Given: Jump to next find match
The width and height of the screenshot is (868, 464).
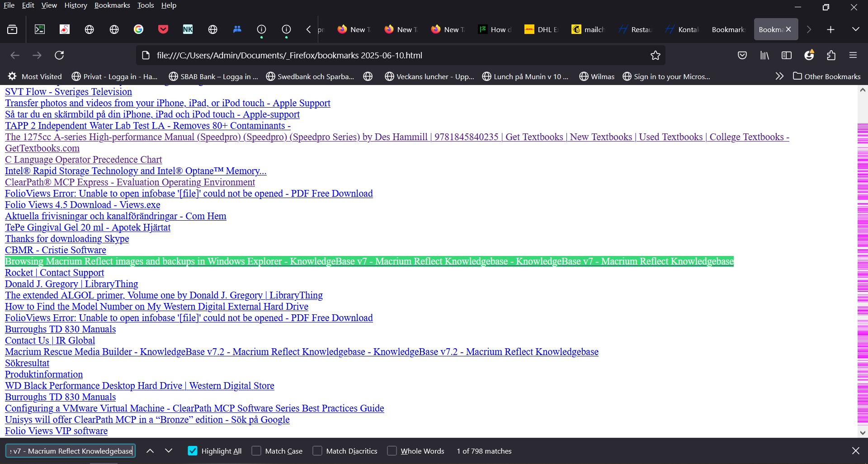Looking at the screenshot, I should 169,451.
